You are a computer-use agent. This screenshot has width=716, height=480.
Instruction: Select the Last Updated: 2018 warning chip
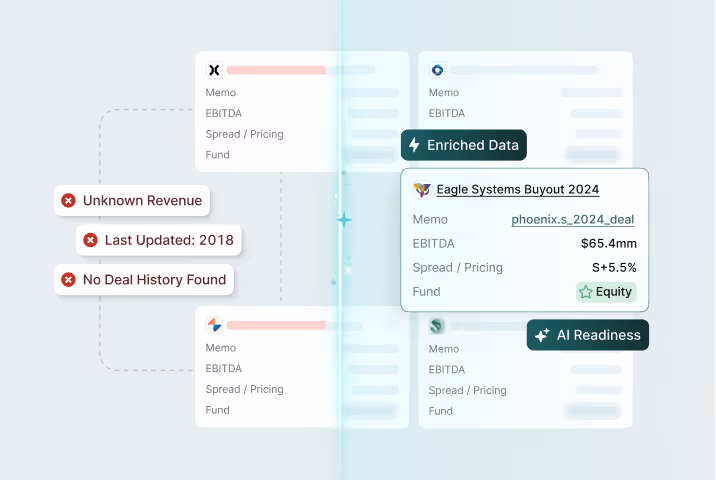[158, 240]
